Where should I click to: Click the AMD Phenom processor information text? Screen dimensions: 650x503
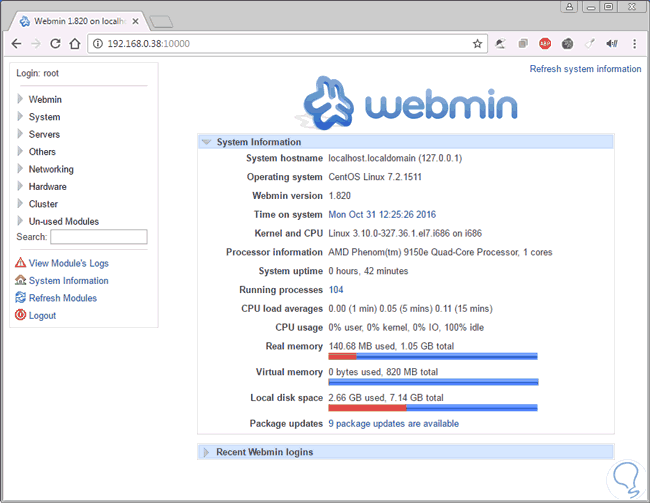click(440, 252)
